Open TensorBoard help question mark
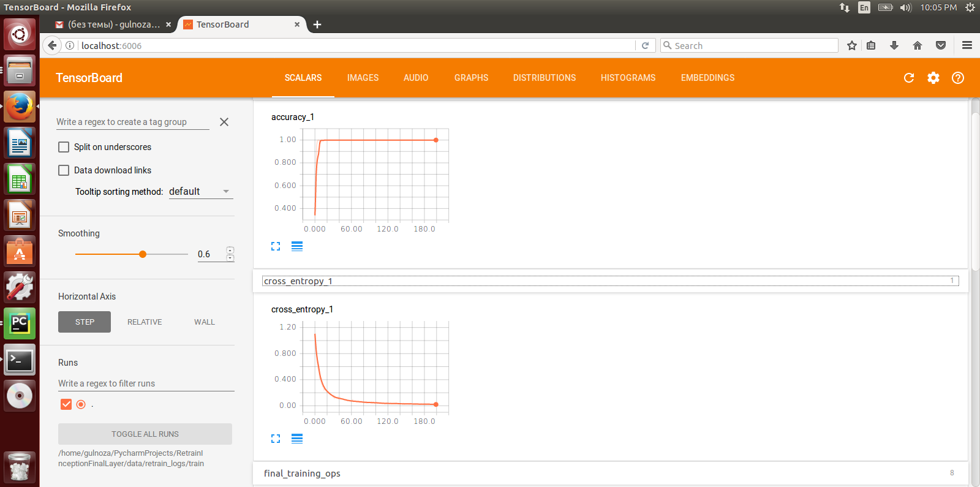Screen dimensions: 980x487 (958, 78)
